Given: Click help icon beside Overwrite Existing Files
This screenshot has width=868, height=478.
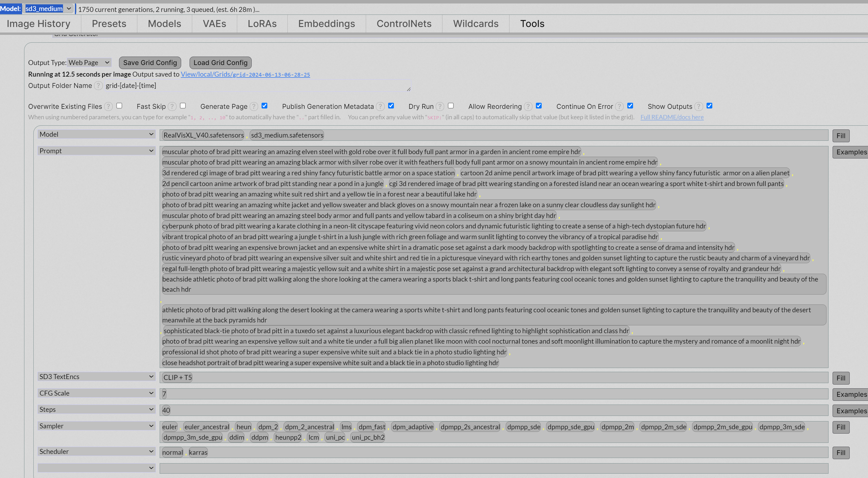Looking at the screenshot, I should [108, 107].
